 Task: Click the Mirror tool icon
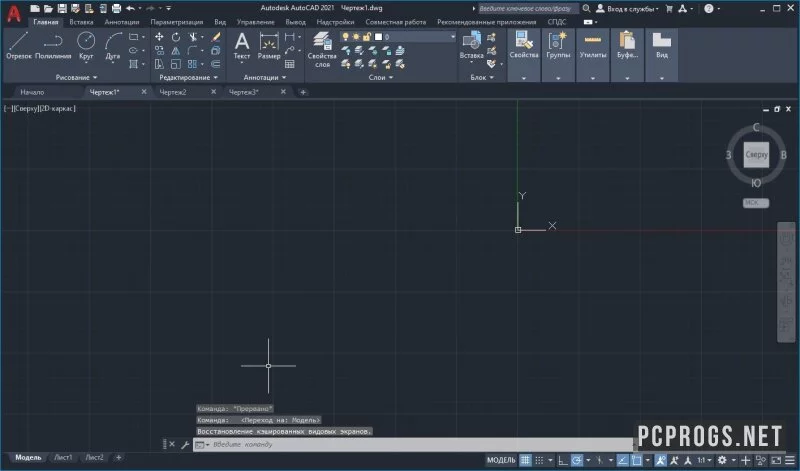click(x=176, y=51)
